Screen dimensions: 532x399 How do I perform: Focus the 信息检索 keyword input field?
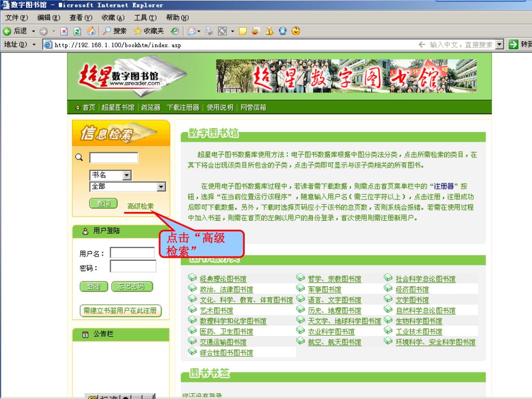[114, 157]
